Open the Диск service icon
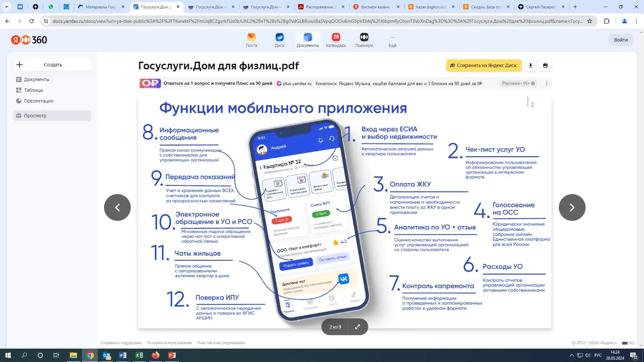 pyautogui.click(x=279, y=40)
